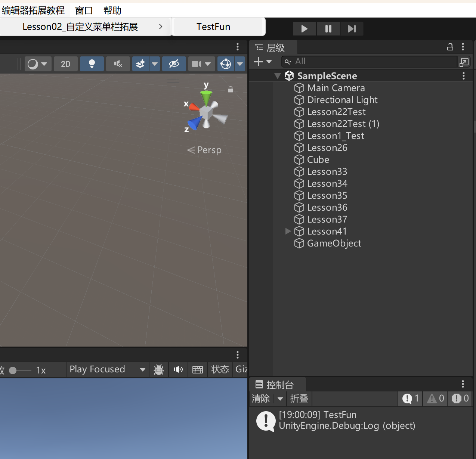Open the scene camera settings icon

tap(197, 64)
